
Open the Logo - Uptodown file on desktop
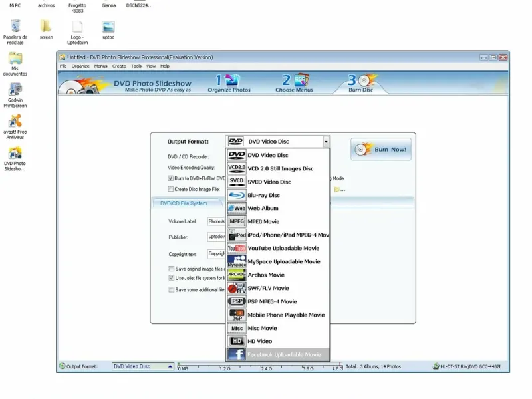77,27
